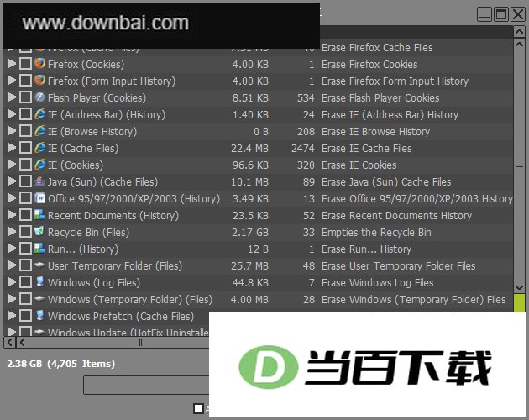The height and width of the screenshot is (420, 529).
Task: Click the empty input field below item count
Action: tap(146, 385)
